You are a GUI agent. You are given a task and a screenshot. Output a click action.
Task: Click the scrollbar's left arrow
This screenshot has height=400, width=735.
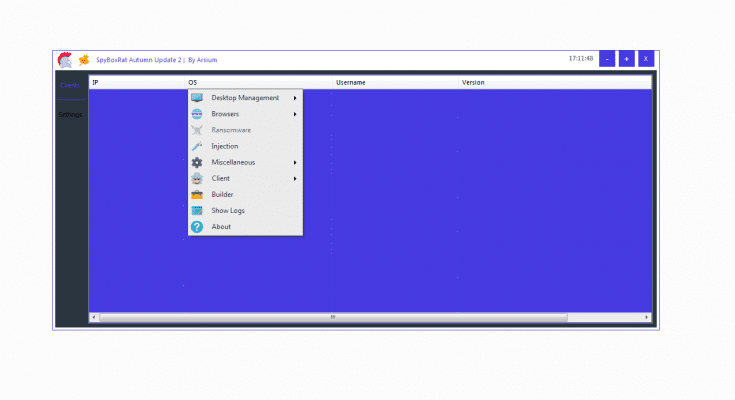coord(93,317)
